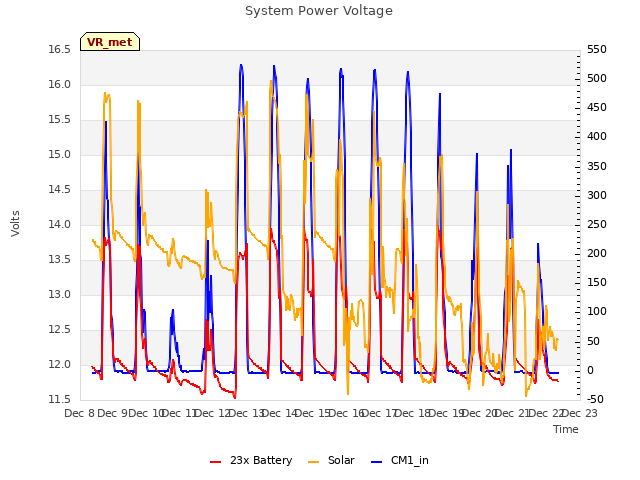
Task: Click the 13.0 tick on the Volts axis
Action: click(60, 295)
